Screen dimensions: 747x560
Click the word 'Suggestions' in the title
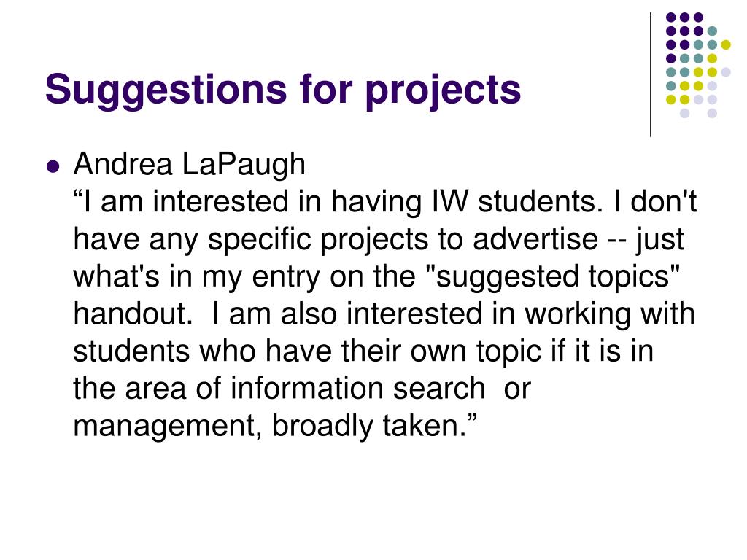point(166,90)
